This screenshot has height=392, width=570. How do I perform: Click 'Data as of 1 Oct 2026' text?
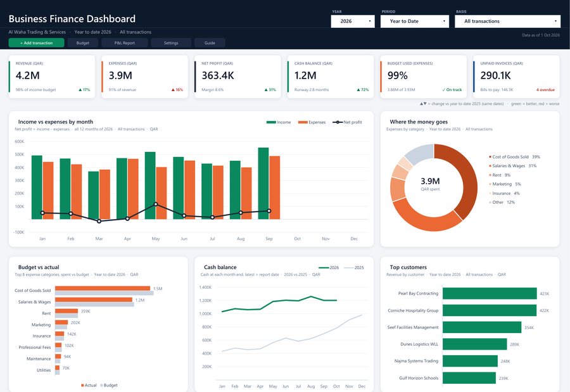(x=541, y=35)
